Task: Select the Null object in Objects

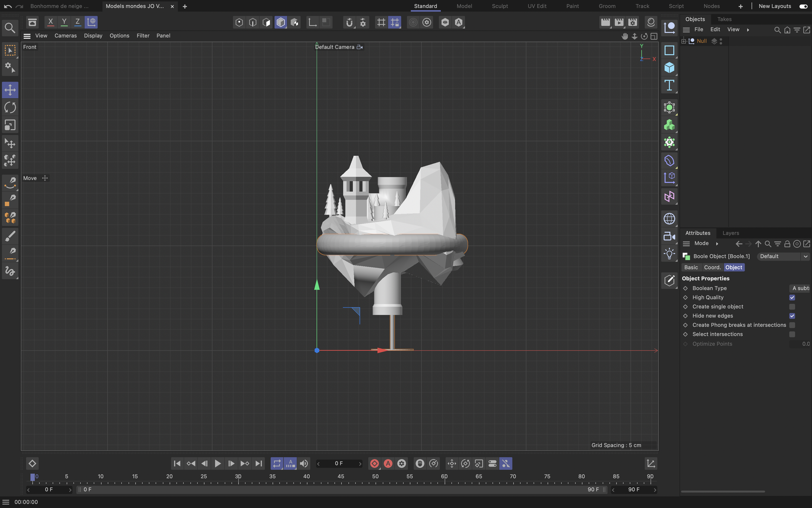Action: [x=702, y=41]
